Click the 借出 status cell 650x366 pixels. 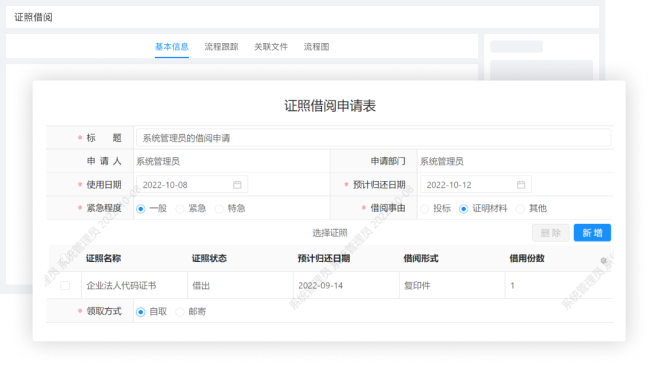[240, 285]
